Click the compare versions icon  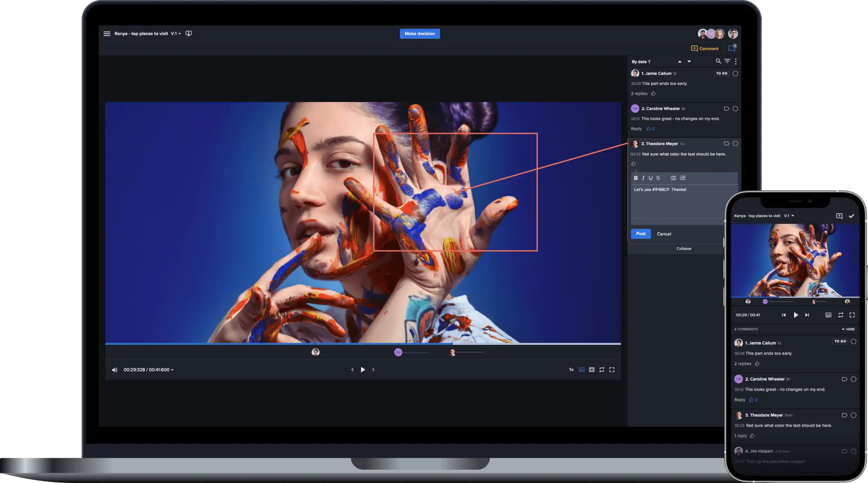pyautogui.click(x=188, y=34)
